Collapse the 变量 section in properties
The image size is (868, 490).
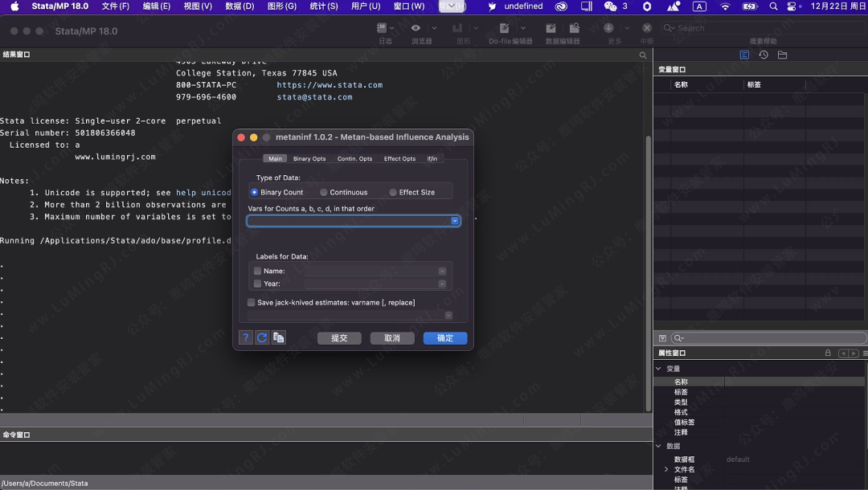[x=658, y=370]
